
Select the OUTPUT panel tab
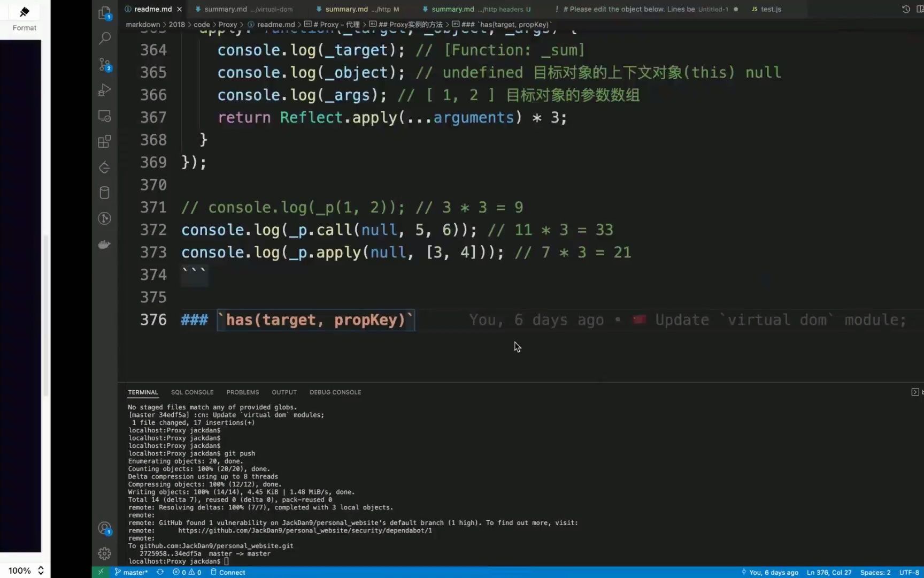284,392
